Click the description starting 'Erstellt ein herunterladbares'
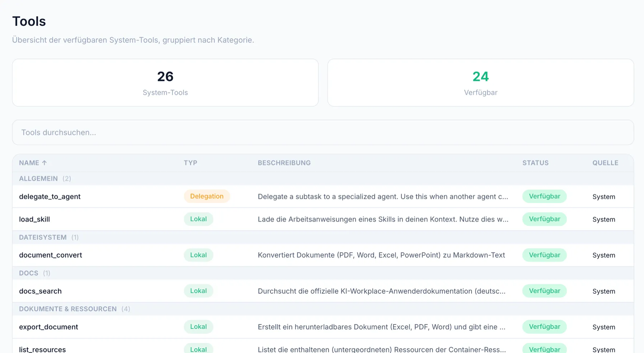Viewport: 644px width, 353px height. tap(382, 327)
